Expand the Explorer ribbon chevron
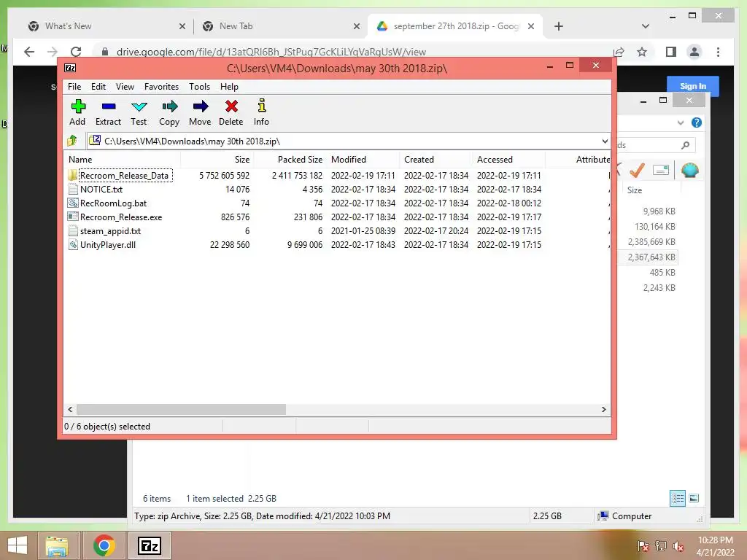The width and height of the screenshot is (747, 560). coord(681,122)
